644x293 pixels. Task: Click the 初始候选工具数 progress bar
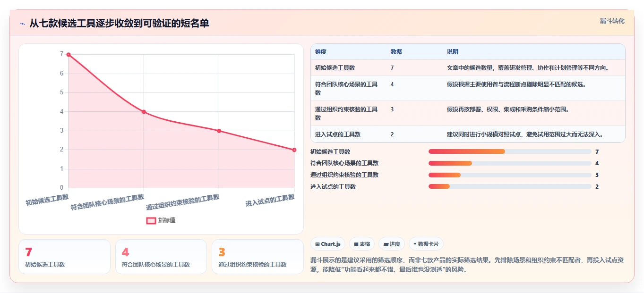pyautogui.click(x=510, y=151)
